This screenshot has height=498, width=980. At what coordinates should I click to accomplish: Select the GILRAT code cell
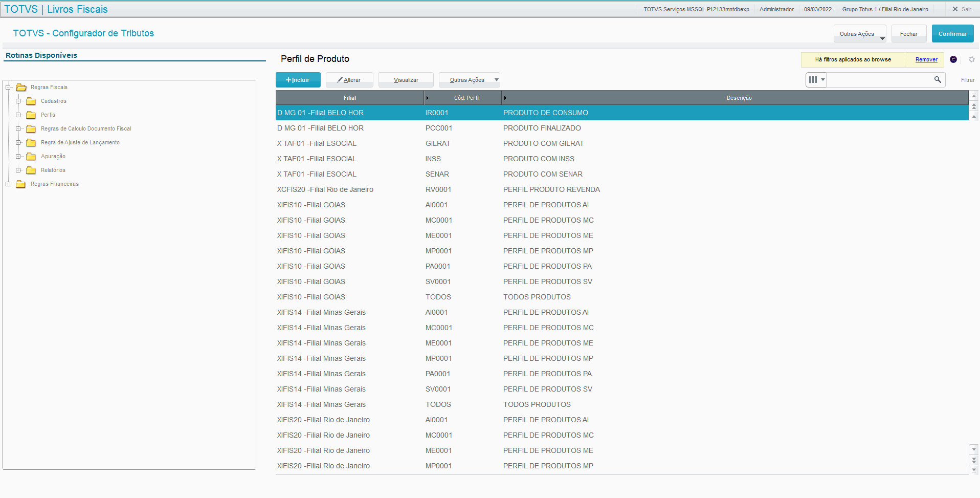click(x=438, y=143)
